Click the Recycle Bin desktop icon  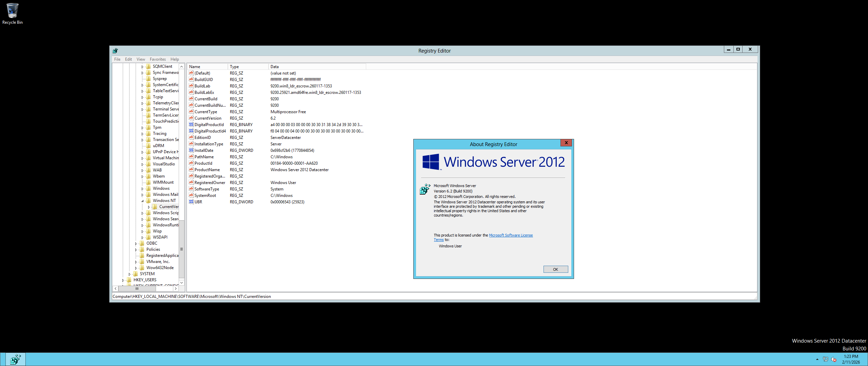[x=12, y=11]
